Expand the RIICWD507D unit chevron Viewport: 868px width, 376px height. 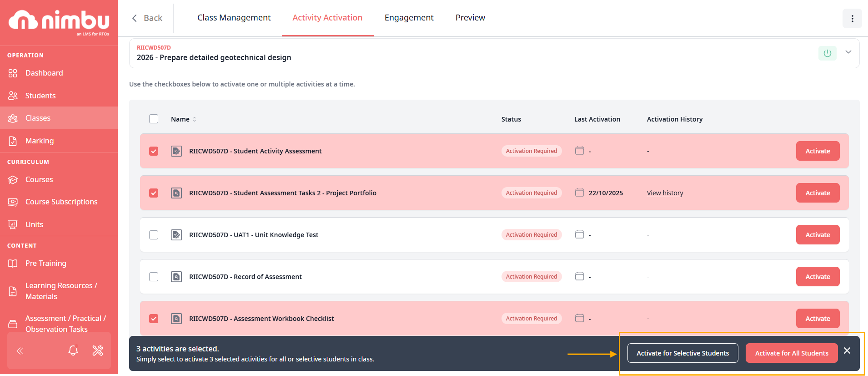(848, 52)
